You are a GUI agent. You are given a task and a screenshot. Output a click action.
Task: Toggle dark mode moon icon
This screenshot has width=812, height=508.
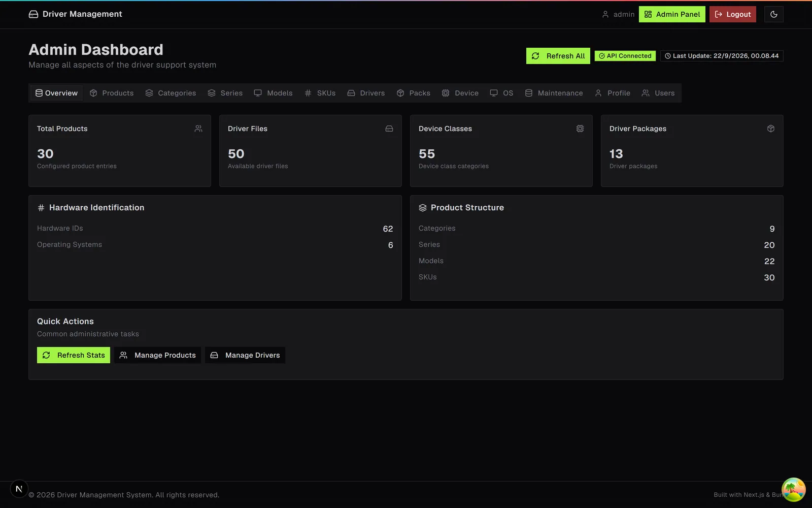773,14
